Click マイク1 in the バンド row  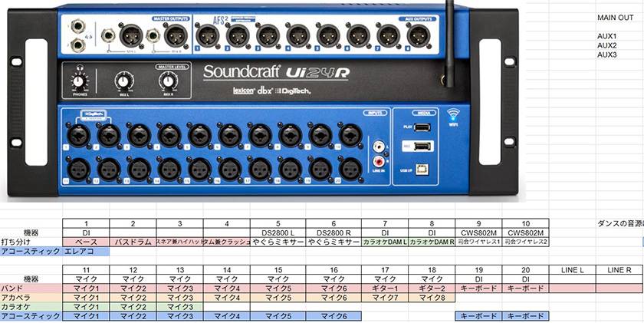pos(86,288)
